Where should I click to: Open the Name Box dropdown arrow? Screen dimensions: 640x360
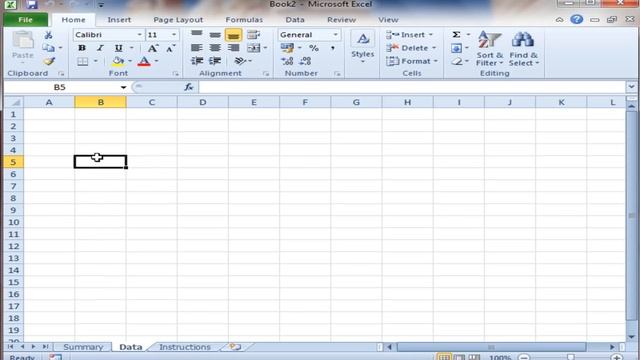point(123,87)
